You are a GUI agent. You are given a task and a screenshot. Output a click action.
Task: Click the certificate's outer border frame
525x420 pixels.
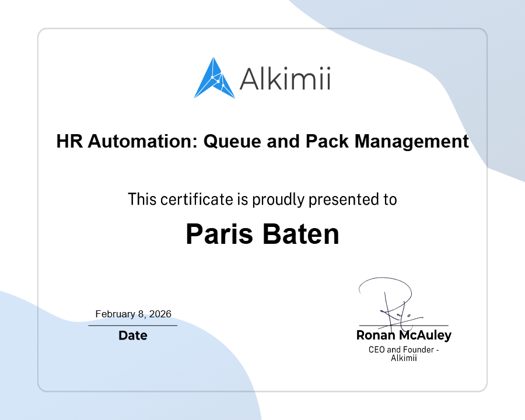coord(262,28)
